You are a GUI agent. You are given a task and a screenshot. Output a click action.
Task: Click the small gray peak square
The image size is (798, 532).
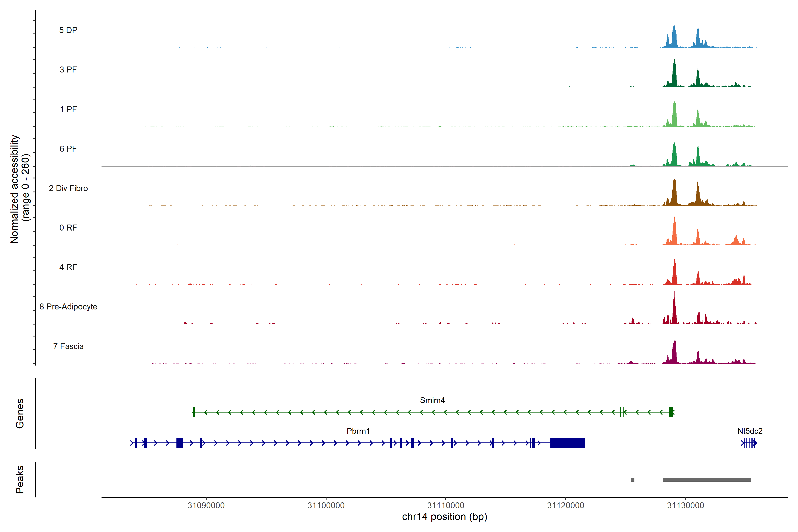pyautogui.click(x=632, y=480)
